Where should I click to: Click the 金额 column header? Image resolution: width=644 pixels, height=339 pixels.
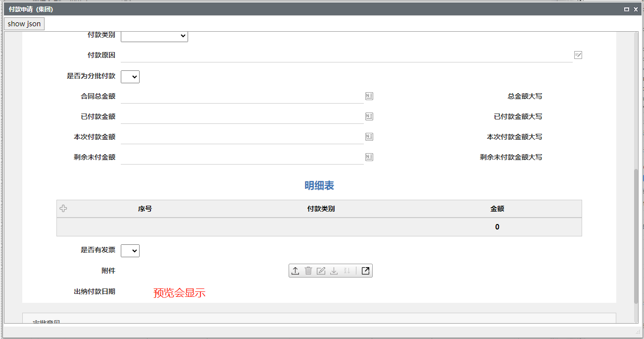tap(497, 209)
